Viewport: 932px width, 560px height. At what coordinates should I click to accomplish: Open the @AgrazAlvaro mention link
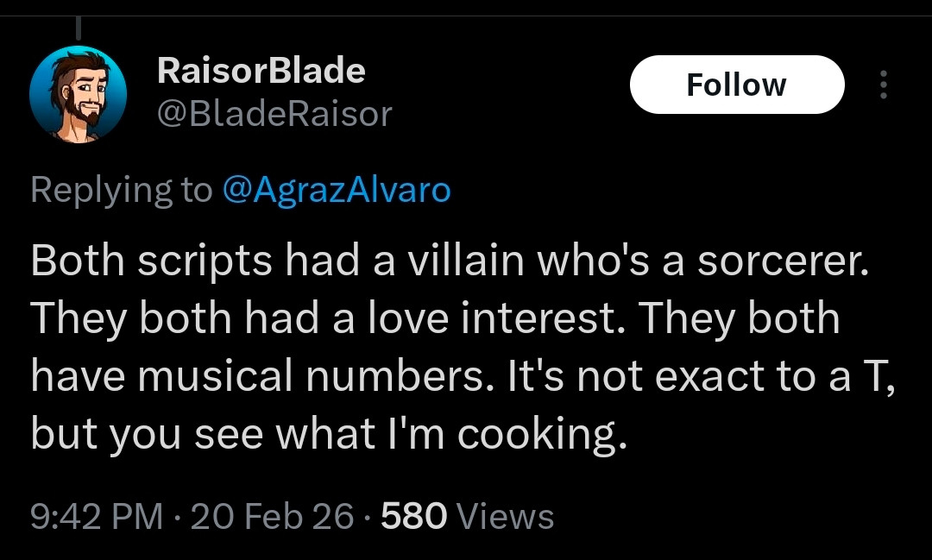pos(337,190)
